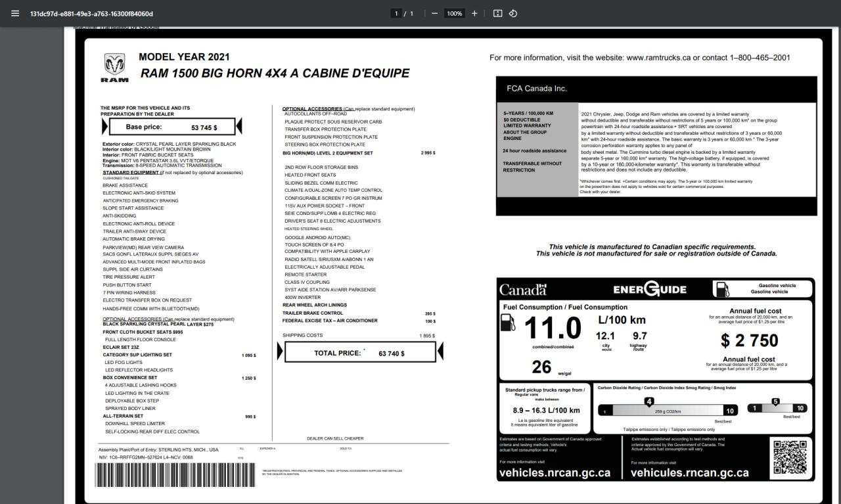Click the gasoline vehicle pump icon
841x504 pixels.
721,288
